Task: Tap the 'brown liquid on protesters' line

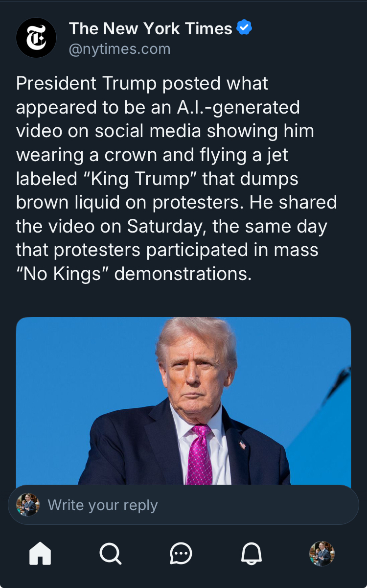Action: point(130,202)
